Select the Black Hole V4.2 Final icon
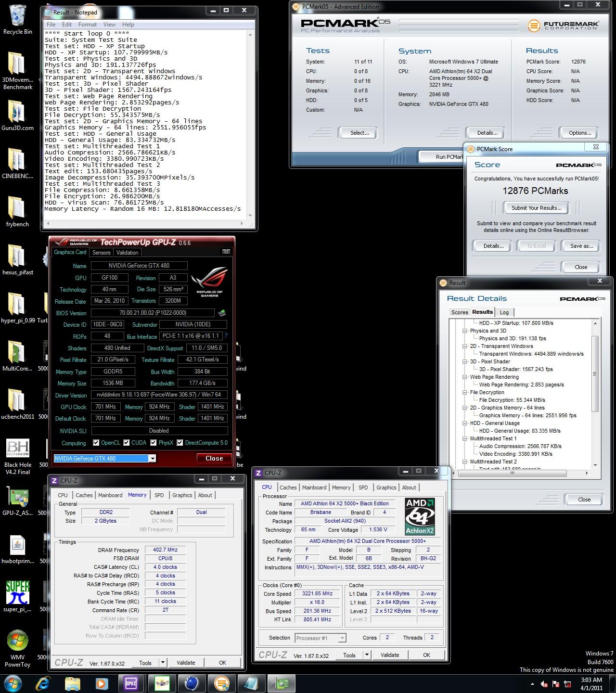616x693 pixels. coord(17,456)
